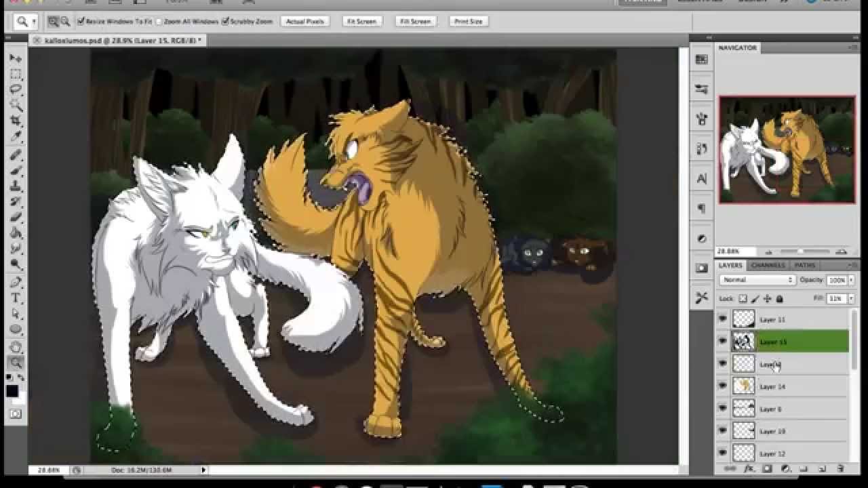Lock layer position

coord(768,299)
